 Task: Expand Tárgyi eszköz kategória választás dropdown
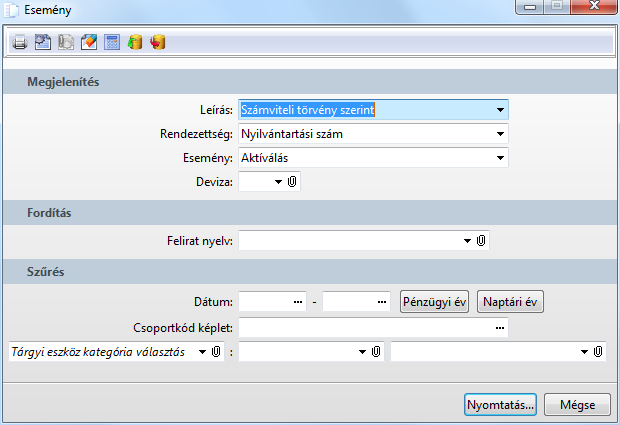(x=202, y=351)
